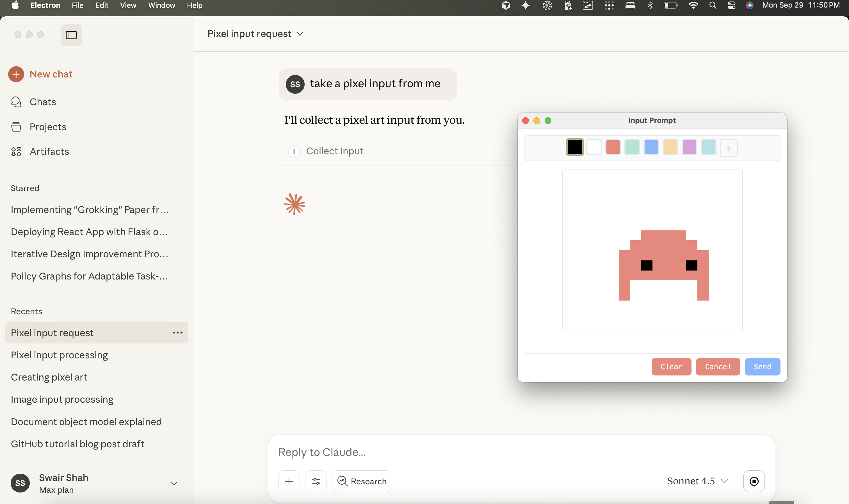Open the Projects section
Viewport: 849px width, 504px height.
(47, 127)
